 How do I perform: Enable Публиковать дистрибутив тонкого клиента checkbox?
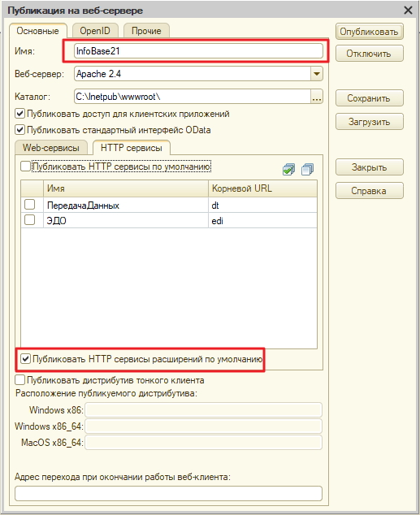pyautogui.click(x=20, y=380)
